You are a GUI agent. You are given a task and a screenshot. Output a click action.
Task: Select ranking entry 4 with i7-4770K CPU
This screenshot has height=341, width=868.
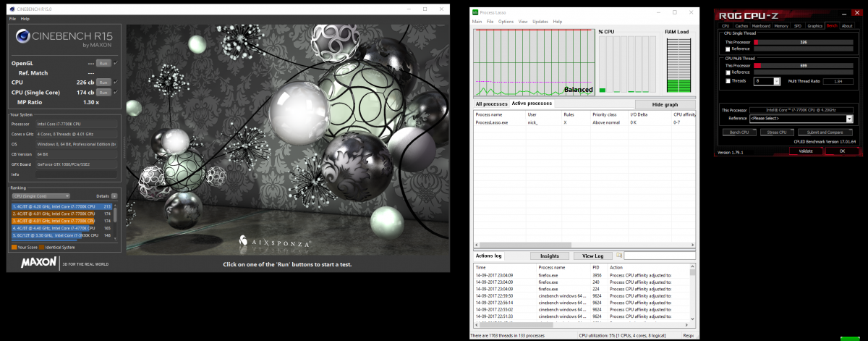coord(61,228)
